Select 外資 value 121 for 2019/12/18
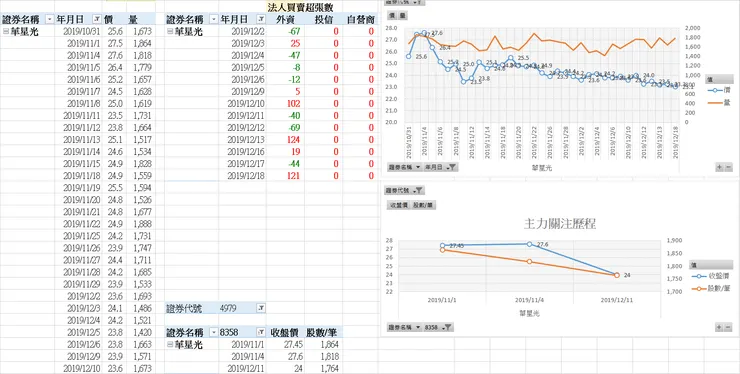The image size is (740, 374). point(285,176)
